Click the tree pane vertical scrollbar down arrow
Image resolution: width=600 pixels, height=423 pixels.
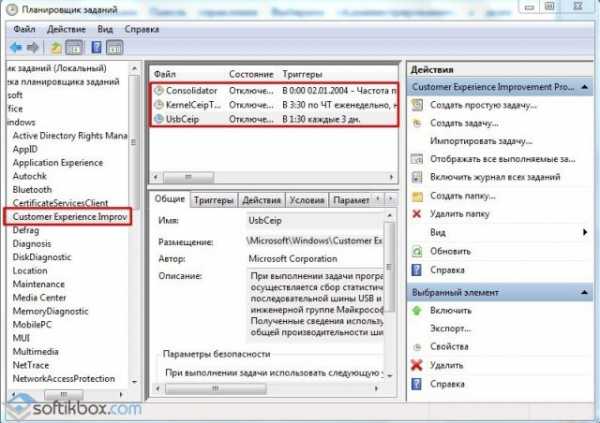pyautogui.click(x=134, y=382)
